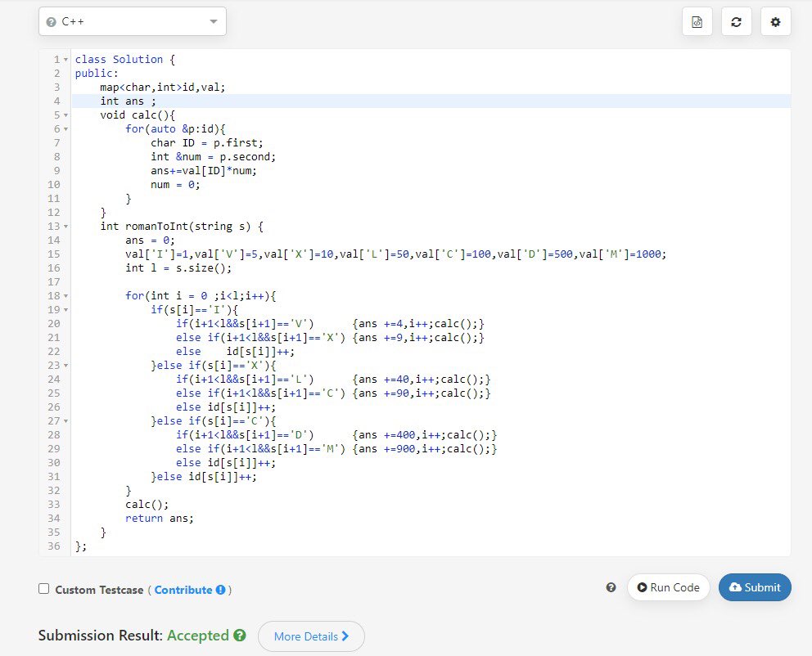Reset code with the refresh icon

(736, 22)
